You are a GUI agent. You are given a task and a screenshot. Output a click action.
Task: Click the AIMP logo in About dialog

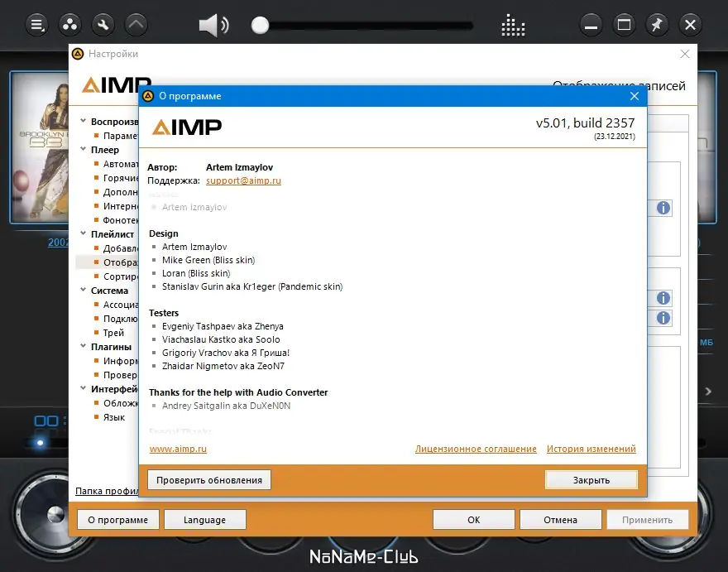(187, 127)
